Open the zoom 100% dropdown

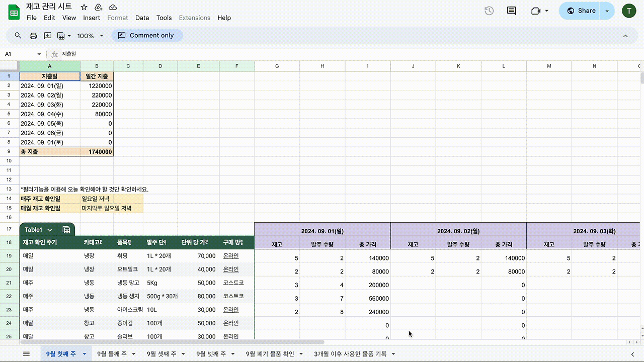(91, 36)
